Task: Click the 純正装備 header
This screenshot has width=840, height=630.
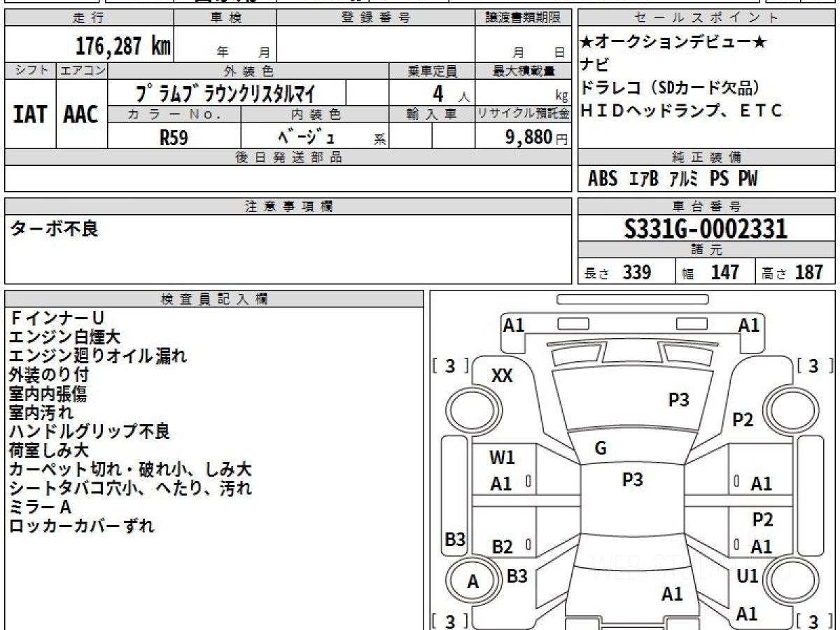Action: [706, 157]
